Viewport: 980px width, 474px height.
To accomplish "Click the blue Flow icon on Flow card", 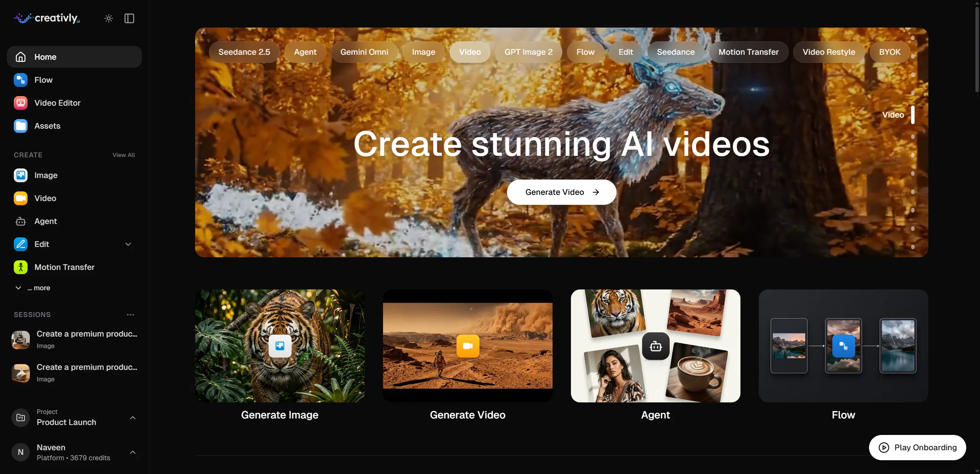I will click(x=843, y=346).
